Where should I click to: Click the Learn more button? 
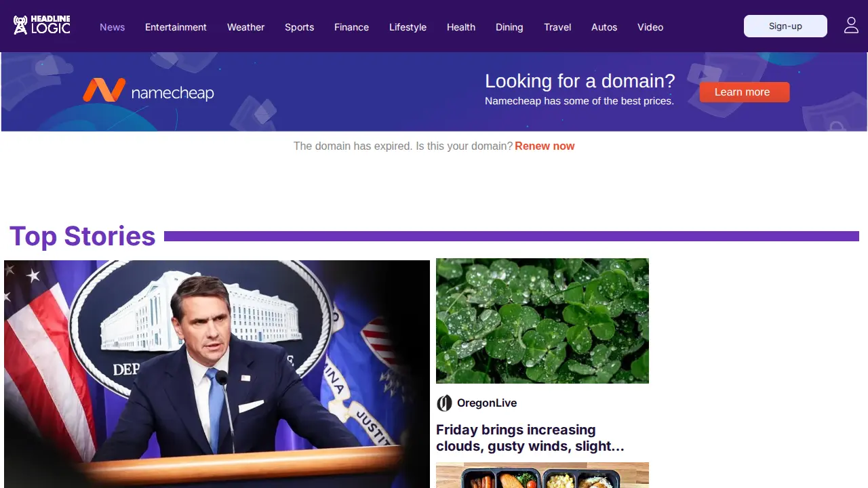tap(745, 92)
